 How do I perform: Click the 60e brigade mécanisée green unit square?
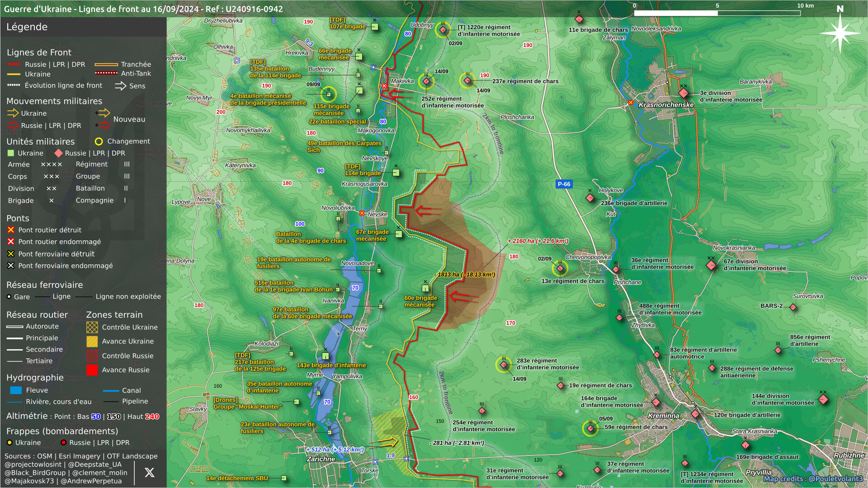[x=425, y=288]
